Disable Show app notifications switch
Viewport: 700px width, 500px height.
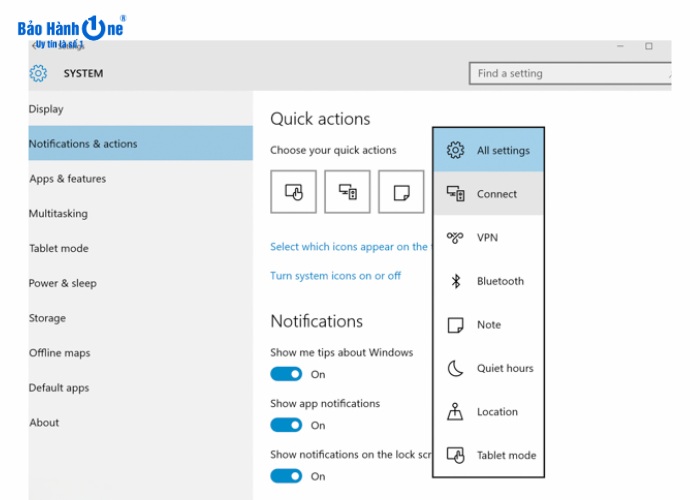[x=286, y=425]
